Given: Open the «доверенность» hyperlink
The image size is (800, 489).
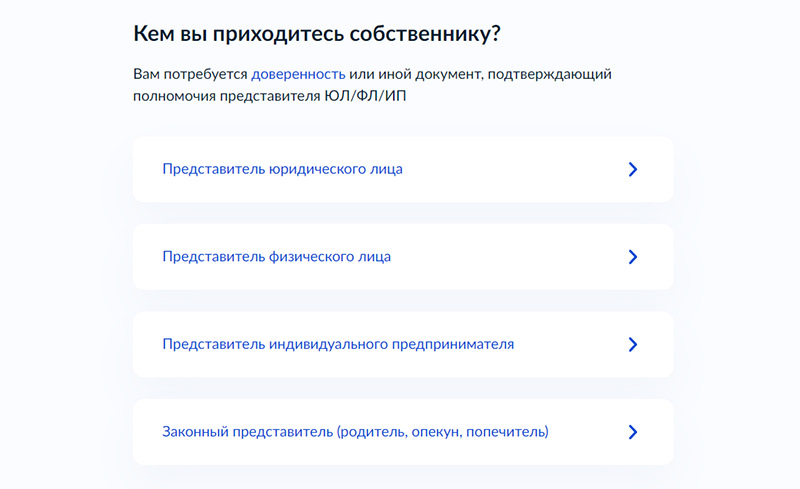Looking at the screenshot, I should (x=298, y=75).
